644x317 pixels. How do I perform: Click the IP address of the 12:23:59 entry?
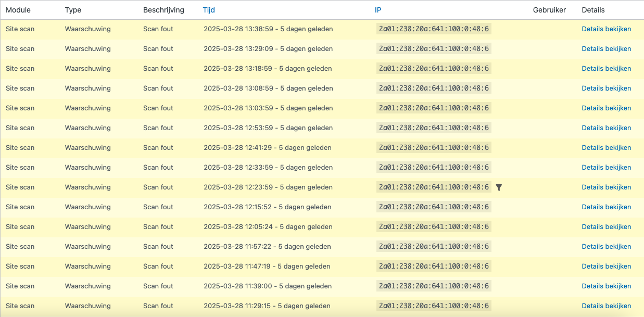pyautogui.click(x=434, y=187)
